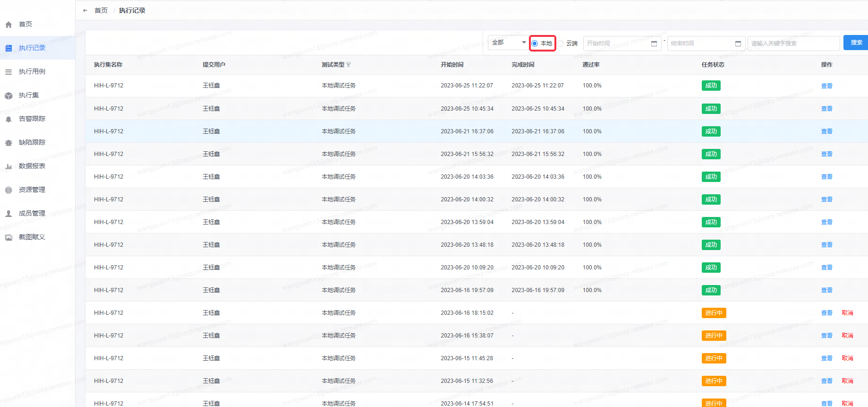The height and width of the screenshot is (407, 868).
Task: Click the 开始时间 column header
Action: click(x=452, y=65)
